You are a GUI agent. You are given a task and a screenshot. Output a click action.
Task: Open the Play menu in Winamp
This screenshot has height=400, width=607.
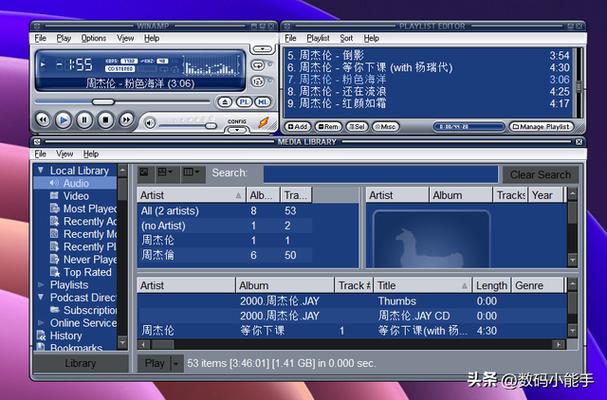click(63, 38)
